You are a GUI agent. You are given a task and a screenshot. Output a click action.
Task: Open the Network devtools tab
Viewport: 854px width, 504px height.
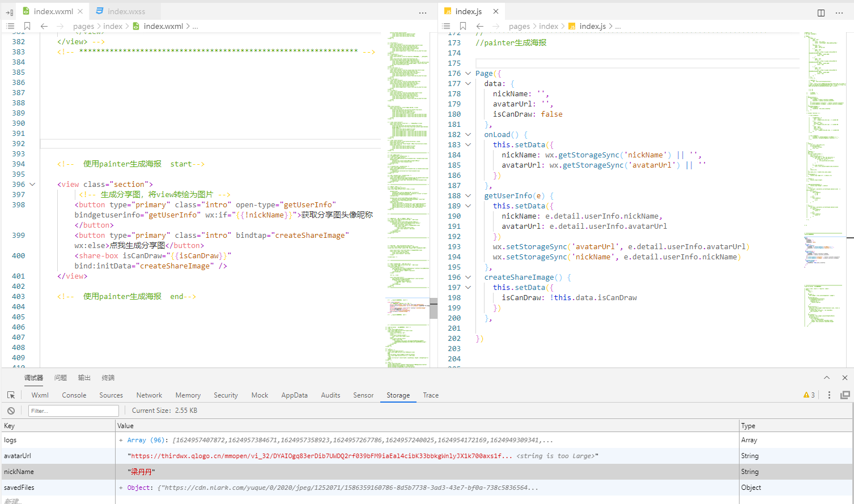coord(149,395)
